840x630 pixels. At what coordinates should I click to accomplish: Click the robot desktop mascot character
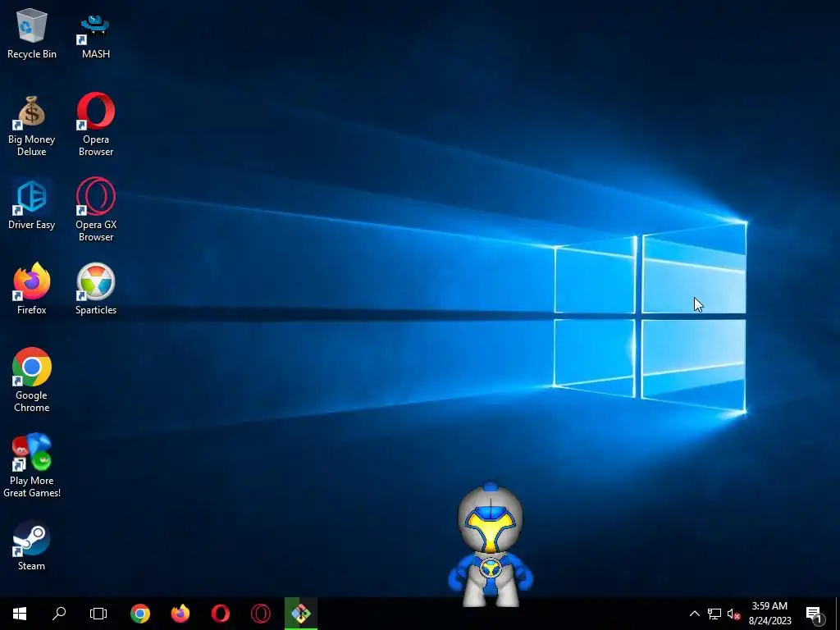(x=491, y=545)
